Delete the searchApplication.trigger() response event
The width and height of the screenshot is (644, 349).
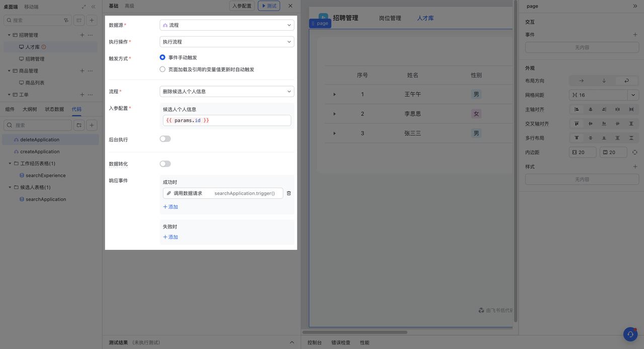[289, 193]
